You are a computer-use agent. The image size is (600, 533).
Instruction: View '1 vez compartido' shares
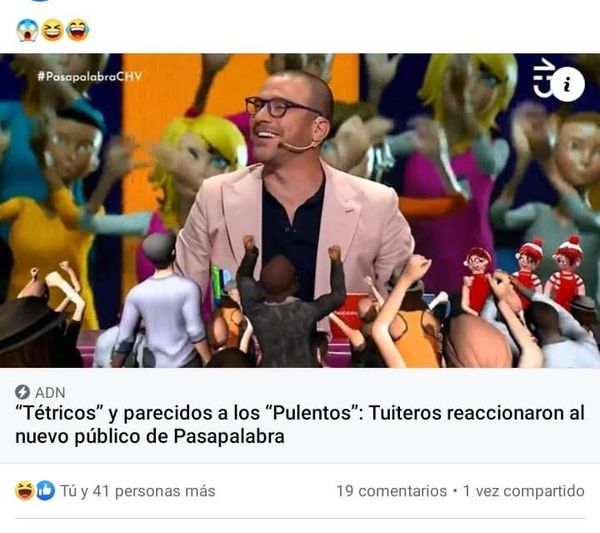(x=524, y=491)
